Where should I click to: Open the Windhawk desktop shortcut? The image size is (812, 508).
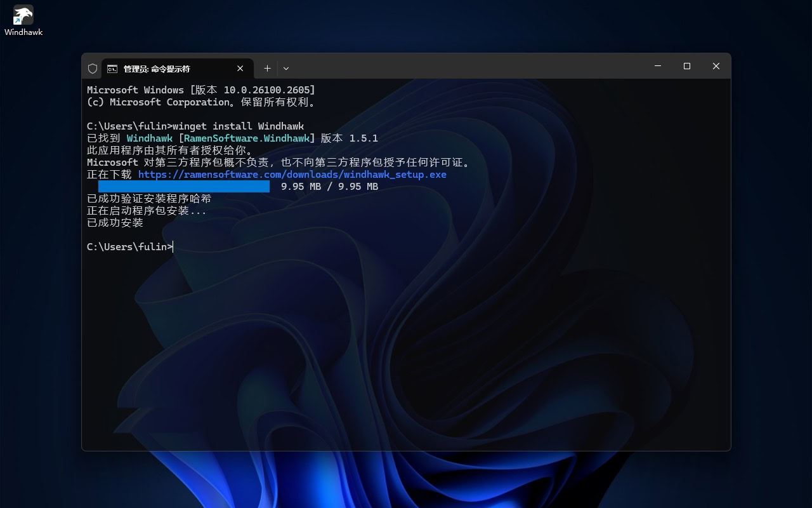click(x=23, y=14)
